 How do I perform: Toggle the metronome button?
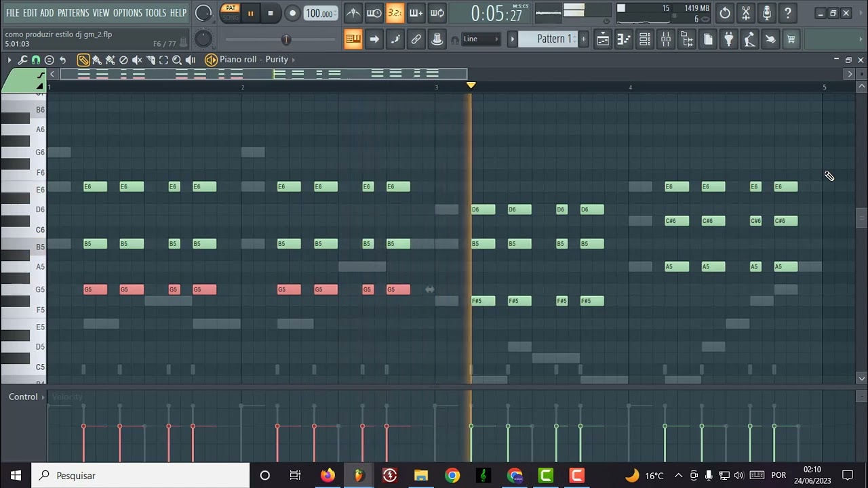pos(353,13)
